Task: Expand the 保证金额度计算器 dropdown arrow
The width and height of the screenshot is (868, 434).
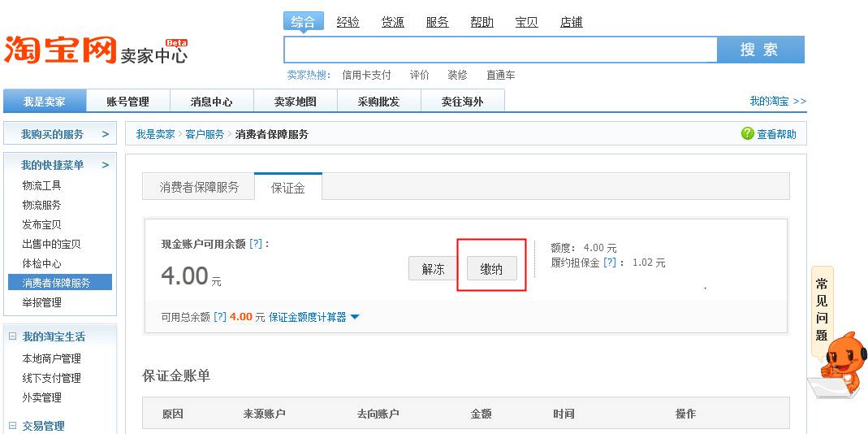Action: (x=355, y=317)
